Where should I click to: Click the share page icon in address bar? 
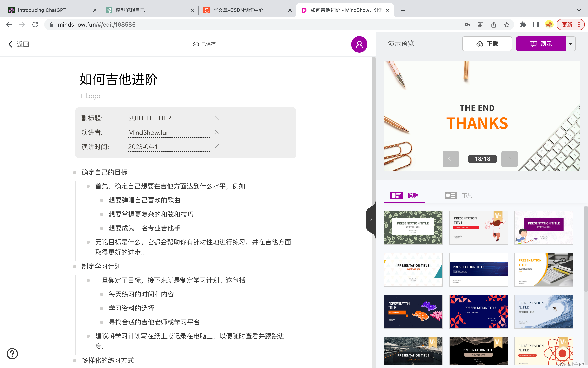(x=493, y=25)
